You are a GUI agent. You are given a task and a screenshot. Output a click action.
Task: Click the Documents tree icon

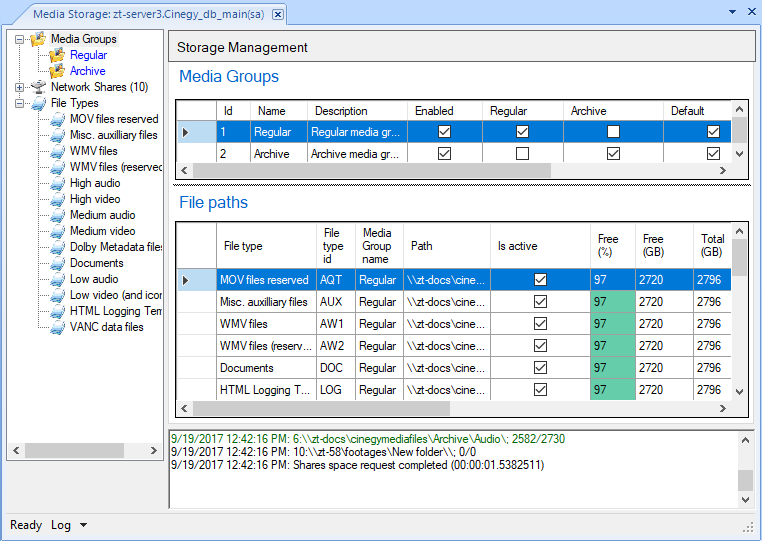coord(57,263)
